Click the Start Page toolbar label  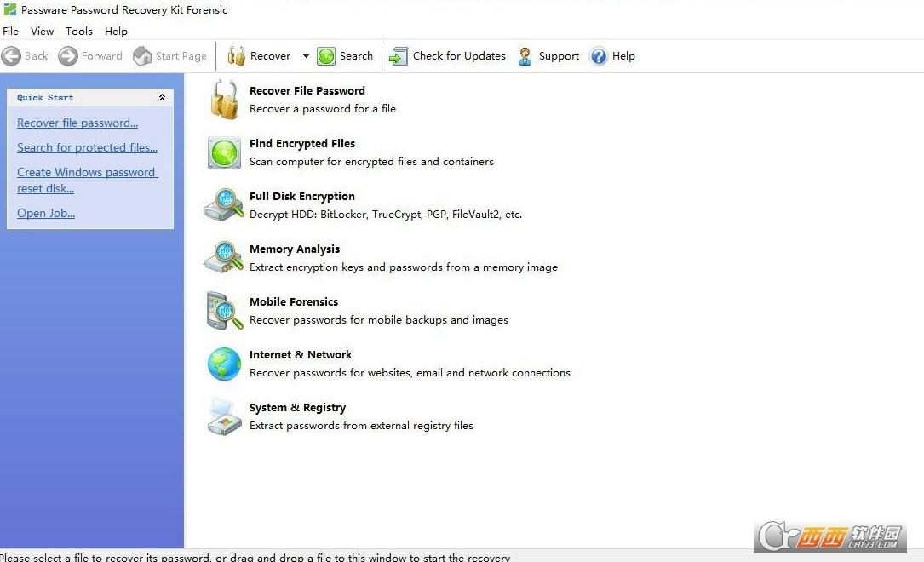[x=181, y=56]
